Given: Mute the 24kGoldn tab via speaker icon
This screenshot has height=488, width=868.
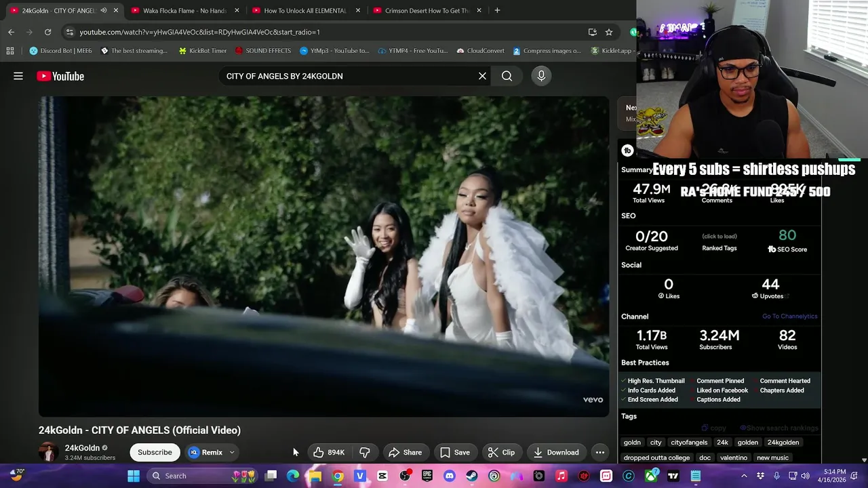Looking at the screenshot, I should [x=104, y=10].
